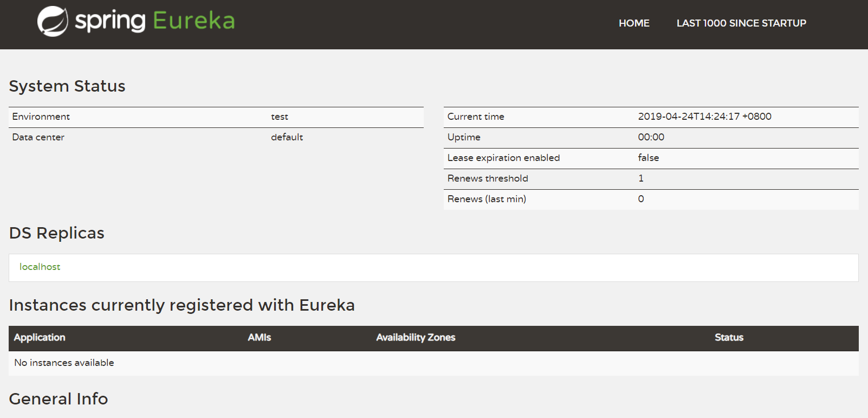The width and height of the screenshot is (868, 418).
Task: Click the Environment value 'test'
Action: [x=280, y=117]
